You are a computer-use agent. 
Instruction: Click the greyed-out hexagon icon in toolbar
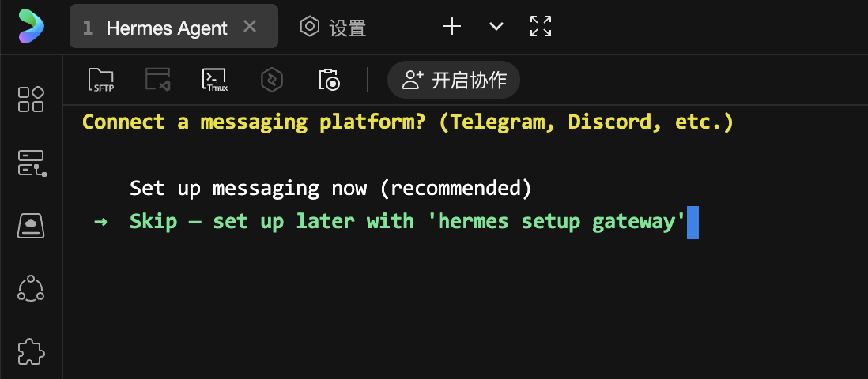click(272, 80)
